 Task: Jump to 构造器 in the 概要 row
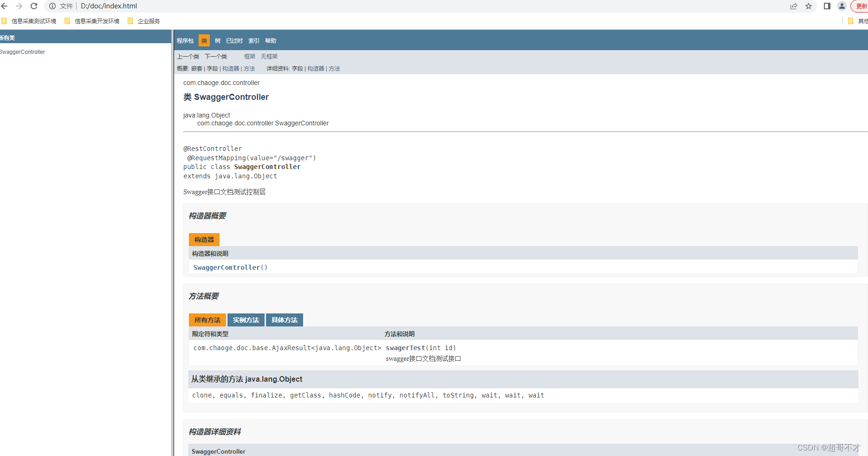pyautogui.click(x=231, y=69)
